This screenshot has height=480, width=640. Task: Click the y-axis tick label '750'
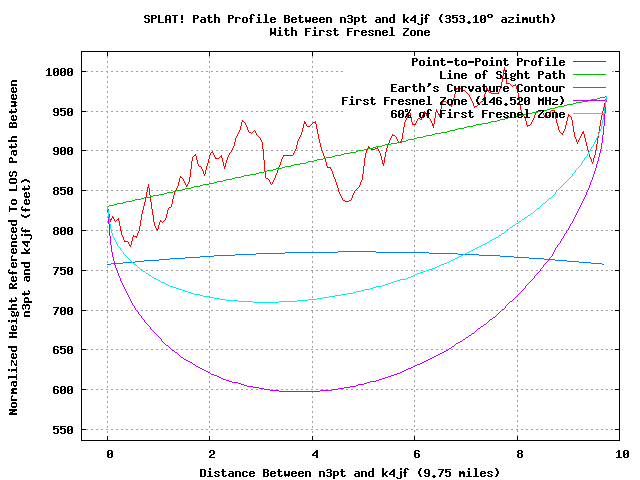63,271
